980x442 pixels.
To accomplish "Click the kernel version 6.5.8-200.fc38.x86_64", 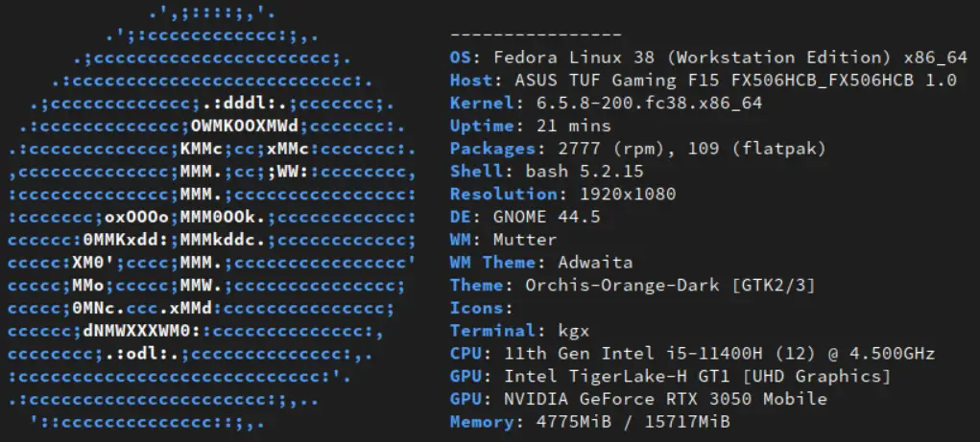I will (650, 103).
